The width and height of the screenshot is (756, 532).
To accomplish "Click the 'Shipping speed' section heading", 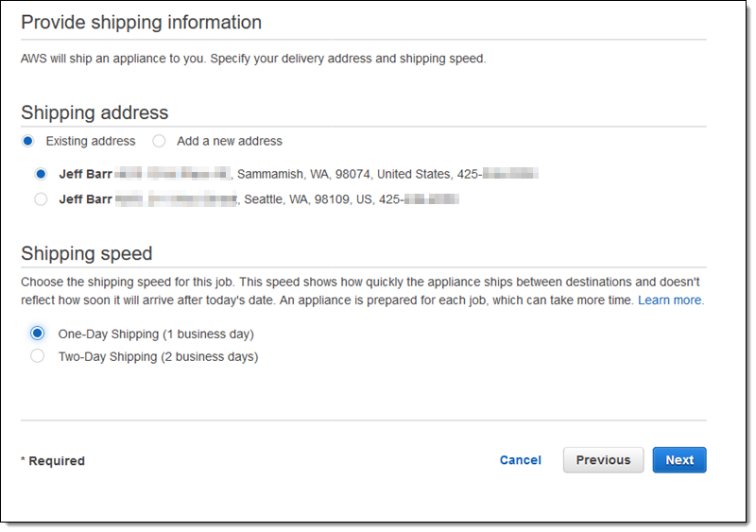I will [87, 253].
